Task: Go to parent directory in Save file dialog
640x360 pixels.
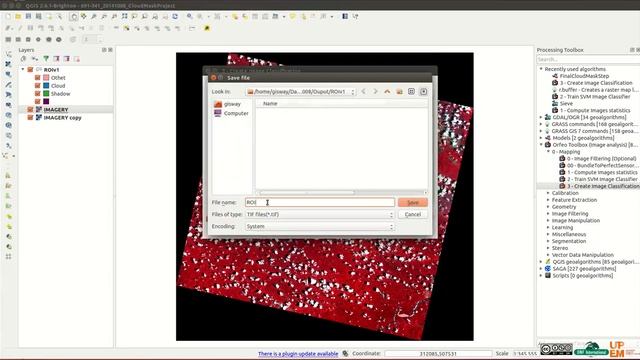Action: point(387,91)
